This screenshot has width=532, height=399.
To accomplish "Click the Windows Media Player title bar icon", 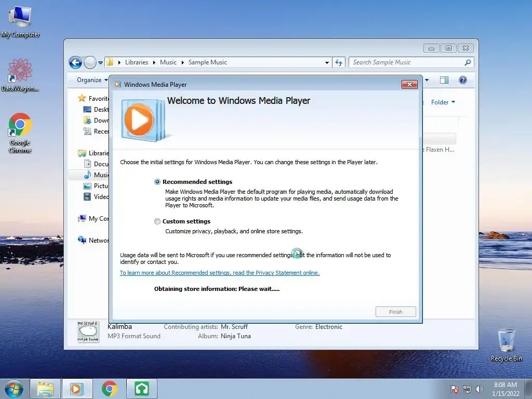I will tap(118, 85).
